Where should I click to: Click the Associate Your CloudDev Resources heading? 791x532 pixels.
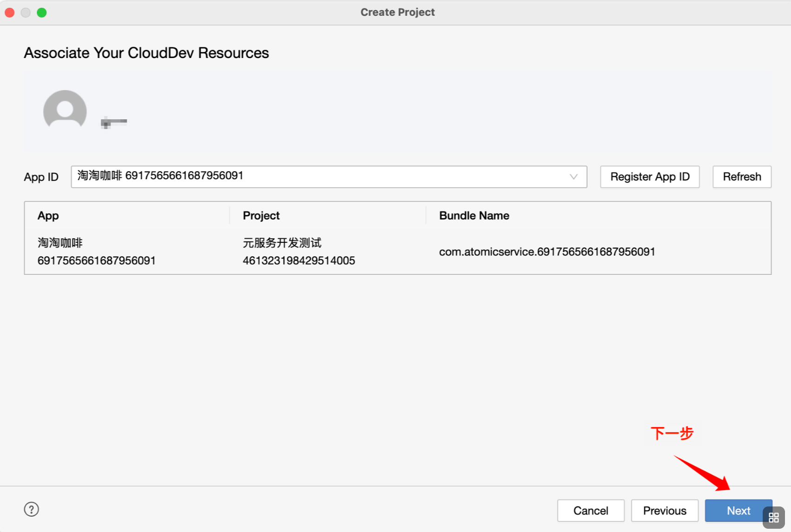coord(146,53)
